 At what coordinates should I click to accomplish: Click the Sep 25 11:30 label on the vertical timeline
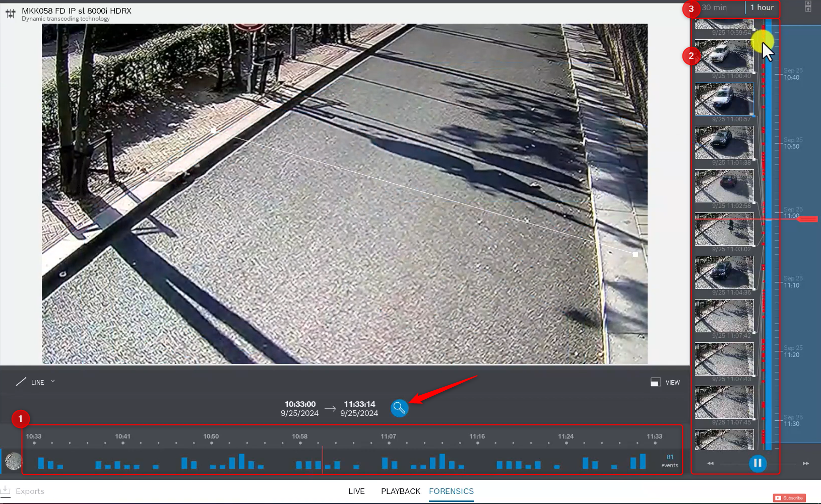tap(793, 421)
